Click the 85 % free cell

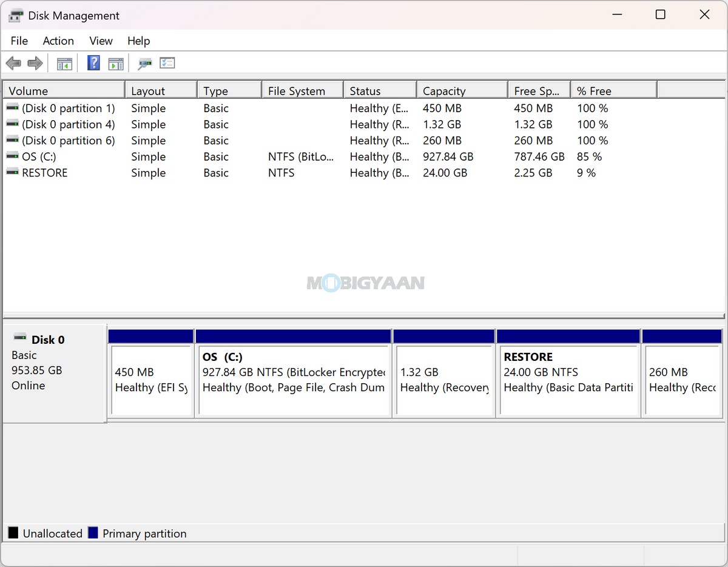click(589, 156)
